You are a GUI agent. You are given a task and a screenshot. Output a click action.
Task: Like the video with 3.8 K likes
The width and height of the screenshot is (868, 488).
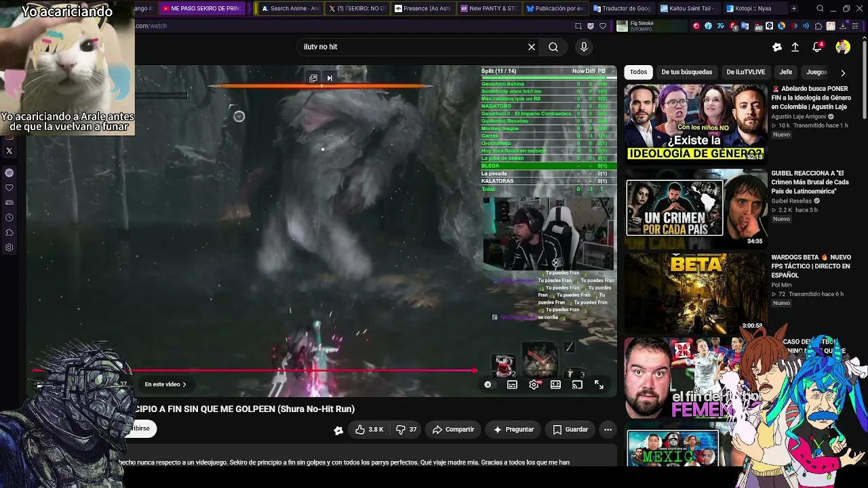370,429
